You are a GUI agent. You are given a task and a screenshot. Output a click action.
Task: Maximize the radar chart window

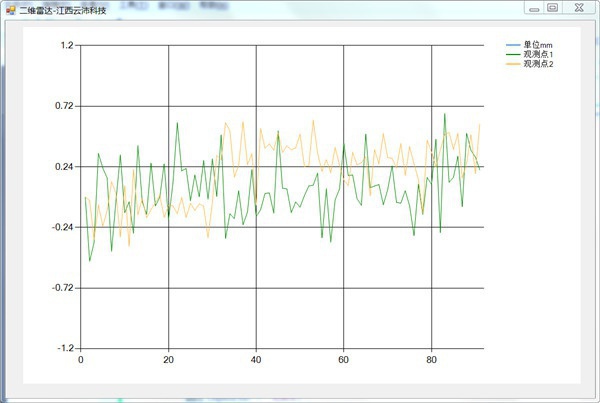[x=552, y=7]
